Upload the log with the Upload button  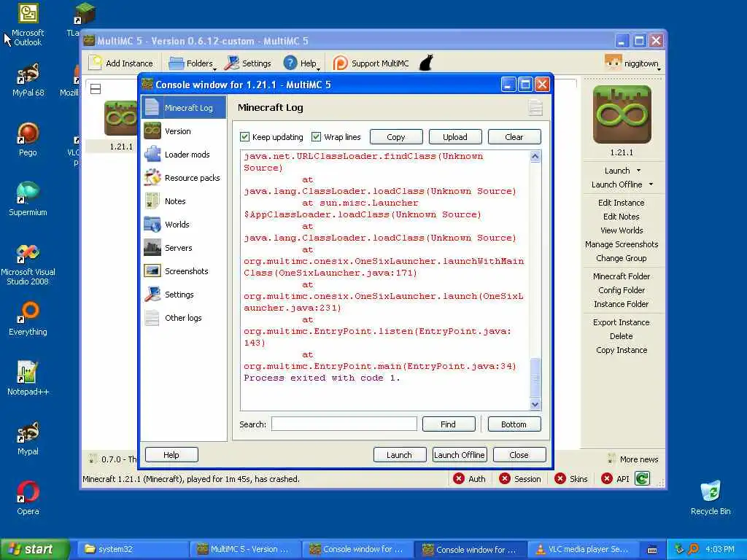coord(455,136)
